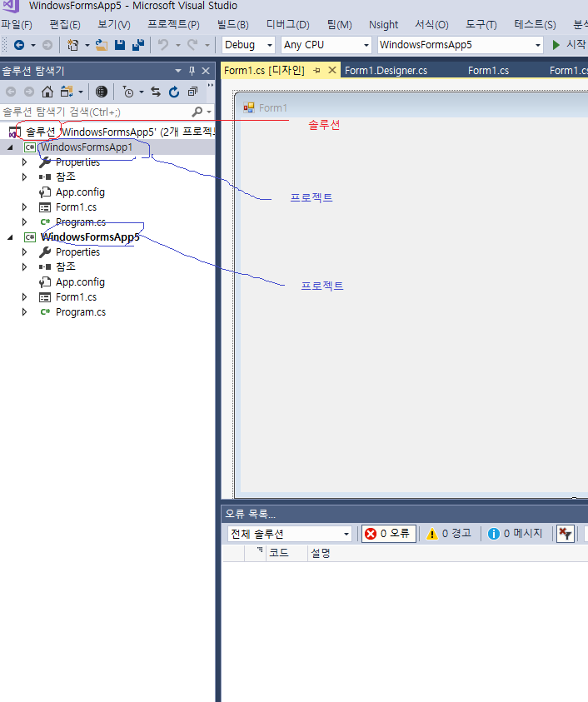Click the Solution Explorer Home icon

47,92
